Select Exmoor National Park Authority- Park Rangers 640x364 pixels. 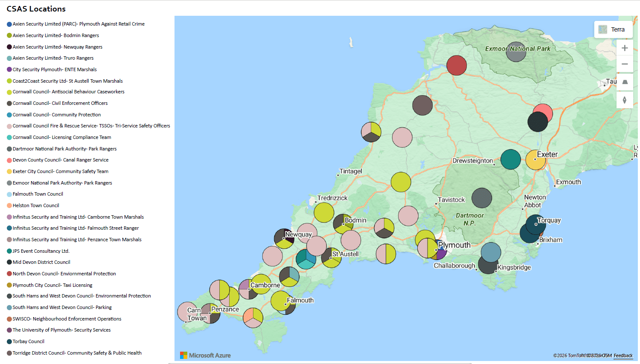pos(62,183)
